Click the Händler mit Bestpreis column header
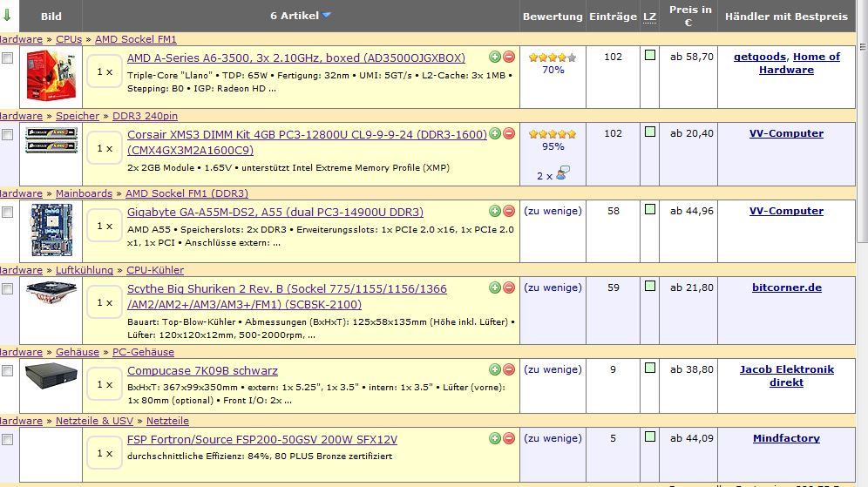Screen dimensions: 868x487 786,17
